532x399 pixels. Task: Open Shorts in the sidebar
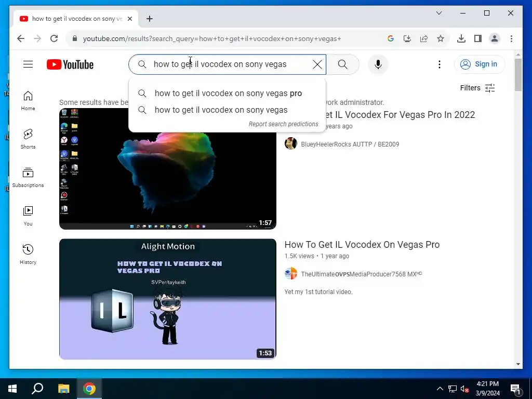click(28, 139)
